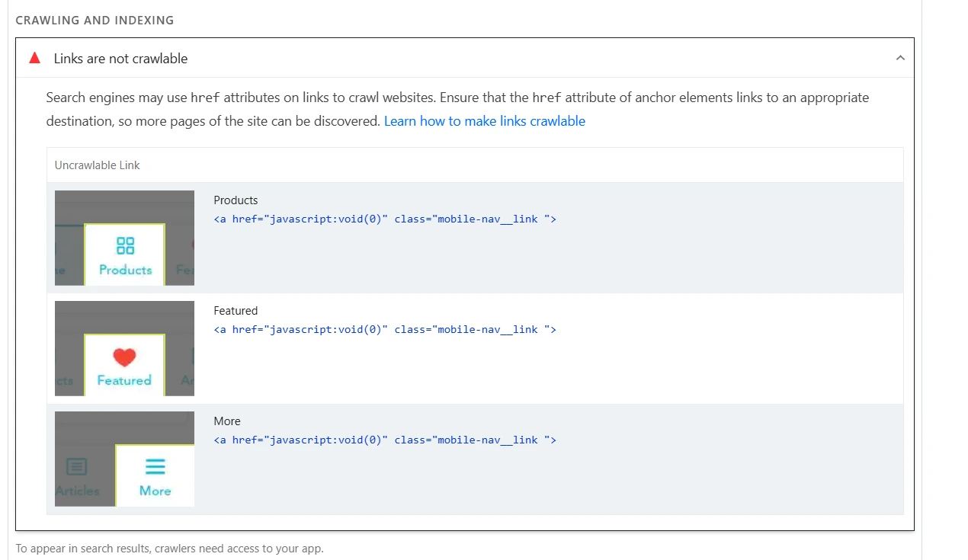The image size is (968, 560).
Task: Click the Products grid icon in thumbnail
Action: pyautogui.click(x=125, y=245)
